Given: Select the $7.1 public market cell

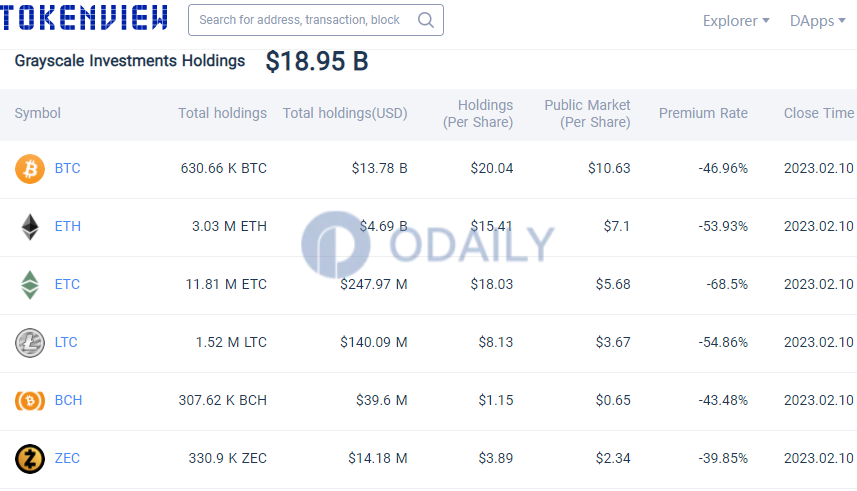Looking at the screenshot, I should 617,226.
